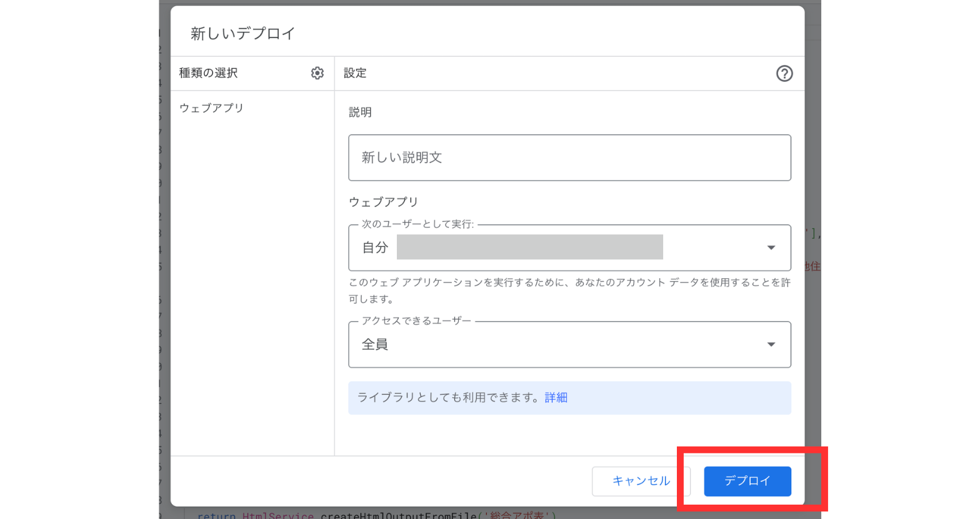980x519 pixels.
Task: Click the 種類の選択 header label
Action: pos(209,73)
